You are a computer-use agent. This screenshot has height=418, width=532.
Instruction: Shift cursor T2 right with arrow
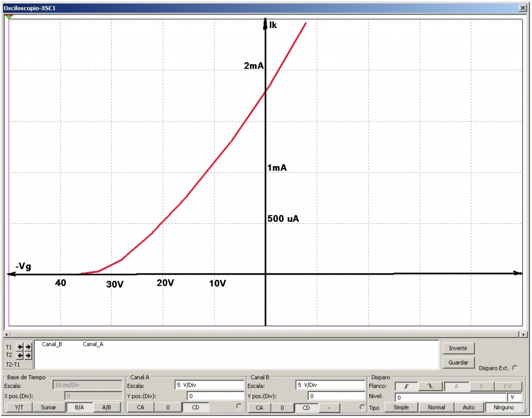28,356
